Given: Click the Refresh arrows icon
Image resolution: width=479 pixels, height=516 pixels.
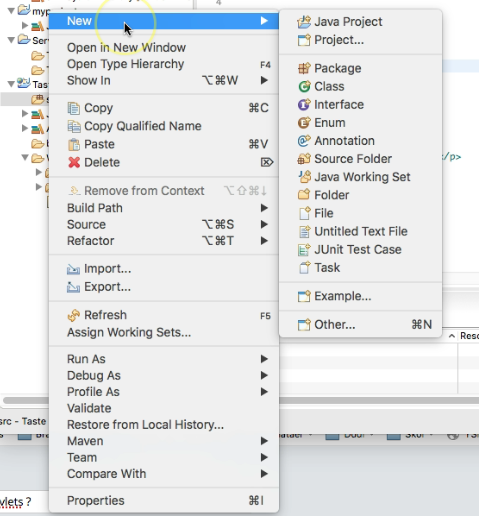Looking at the screenshot, I should coord(74,315).
